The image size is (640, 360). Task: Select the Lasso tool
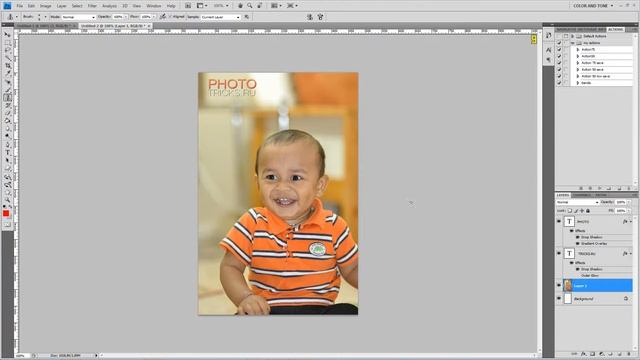click(x=7, y=50)
